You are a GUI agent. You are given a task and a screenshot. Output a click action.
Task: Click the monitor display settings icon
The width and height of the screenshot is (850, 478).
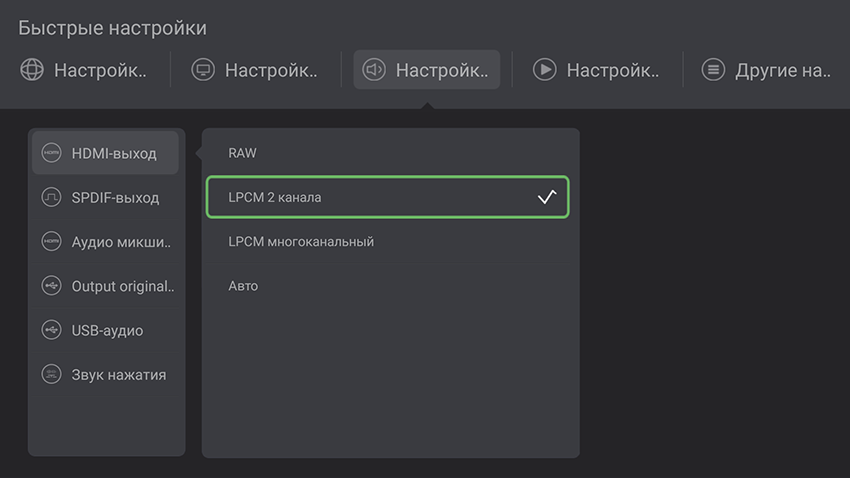click(x=203, y=70)
